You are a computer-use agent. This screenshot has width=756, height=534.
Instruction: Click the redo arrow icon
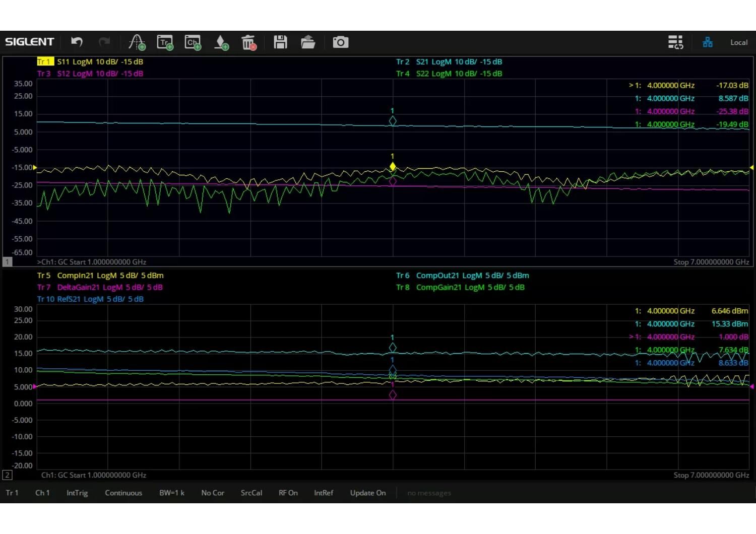coord(104,42)
